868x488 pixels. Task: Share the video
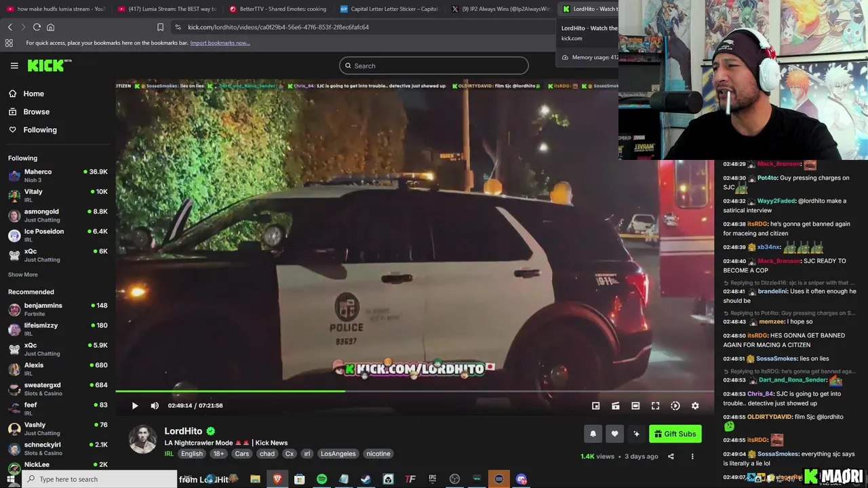[671, 456]
